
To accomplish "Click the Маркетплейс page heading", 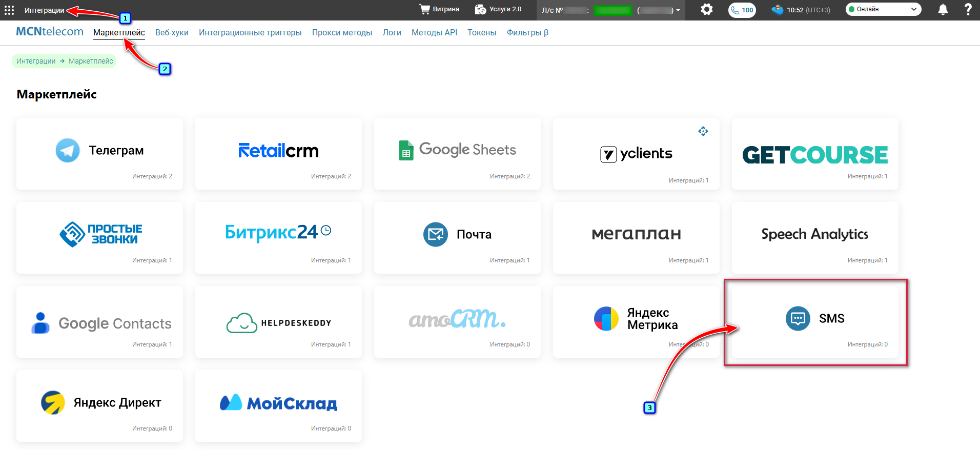I will coord(57,94).
